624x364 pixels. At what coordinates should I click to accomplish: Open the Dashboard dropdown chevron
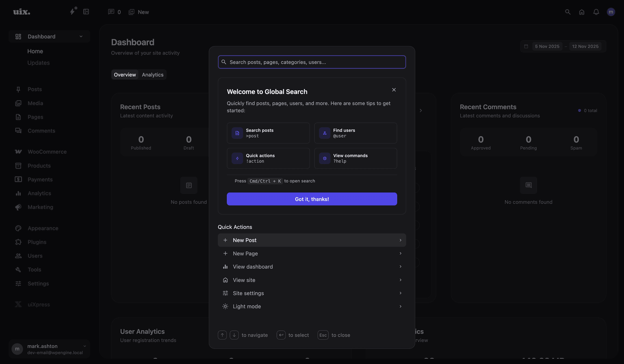[80, 36]
